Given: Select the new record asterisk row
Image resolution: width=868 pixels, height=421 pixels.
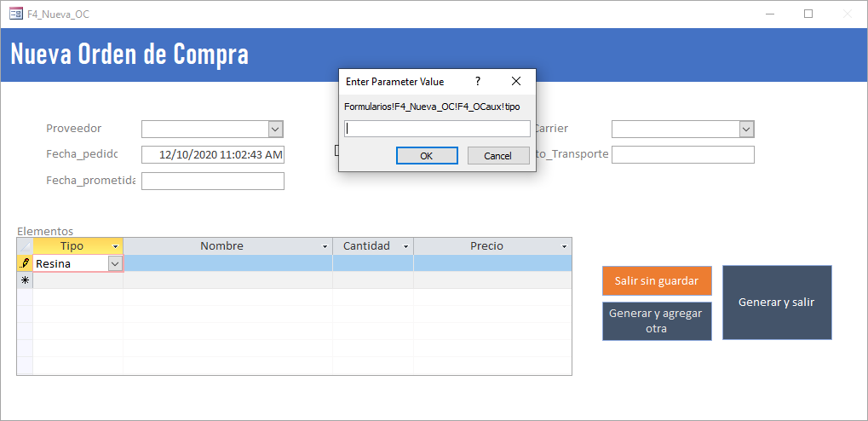Looking at the screenshot, I should click(x=25, y=280).
